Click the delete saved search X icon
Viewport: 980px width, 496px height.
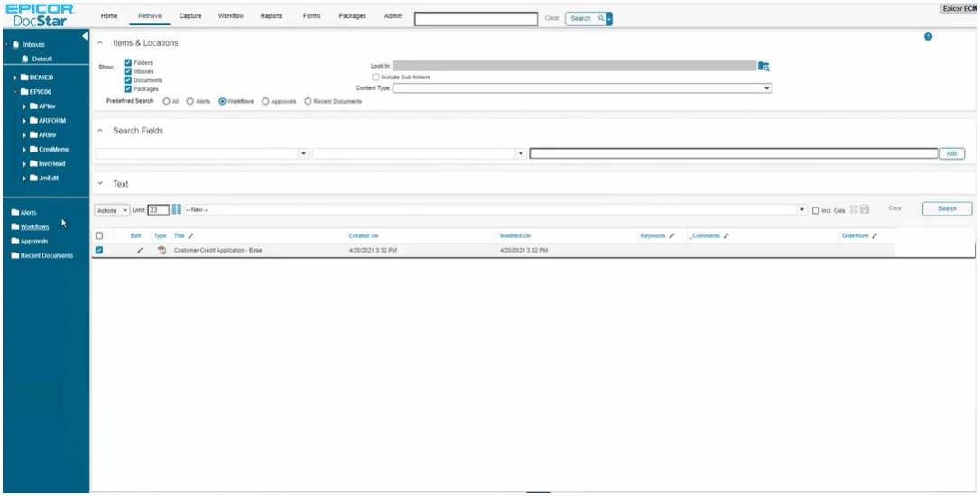(853, 209)
